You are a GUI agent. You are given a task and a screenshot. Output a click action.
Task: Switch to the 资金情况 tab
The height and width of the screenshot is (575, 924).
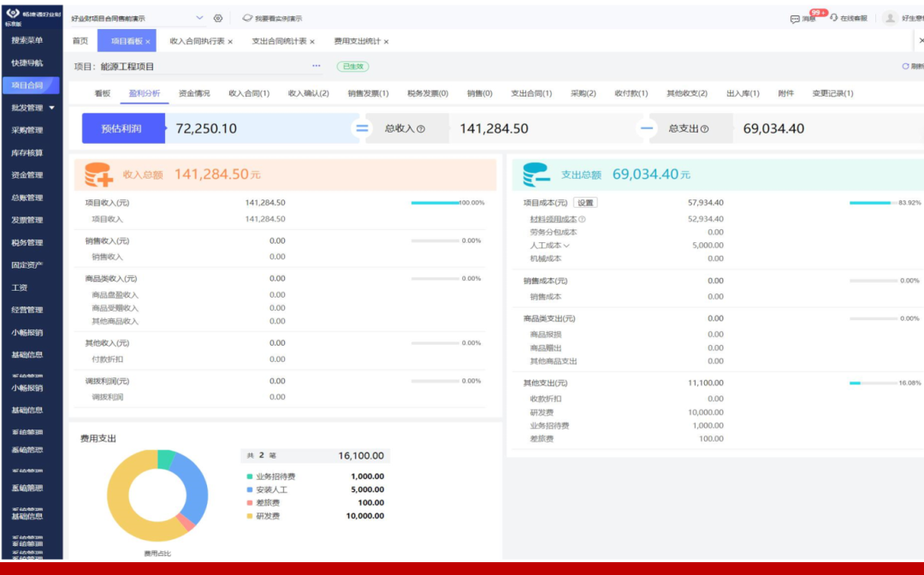click(x=193, y=93)
